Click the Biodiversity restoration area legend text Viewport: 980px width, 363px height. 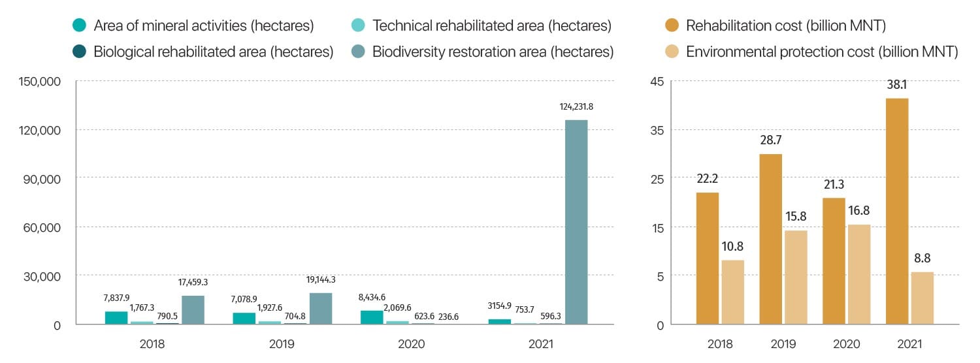[x=493, y=52]
